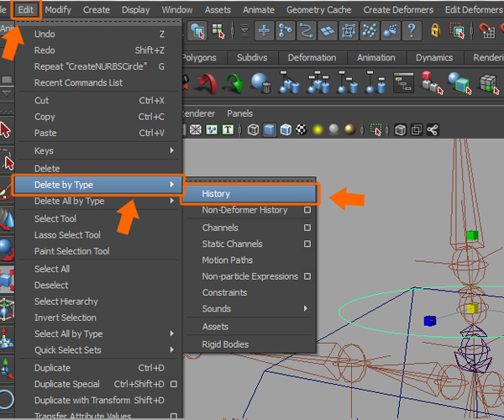Click Constraints in the submenu
This screenshot has width=504, height=420.
[x=249, y=292]
